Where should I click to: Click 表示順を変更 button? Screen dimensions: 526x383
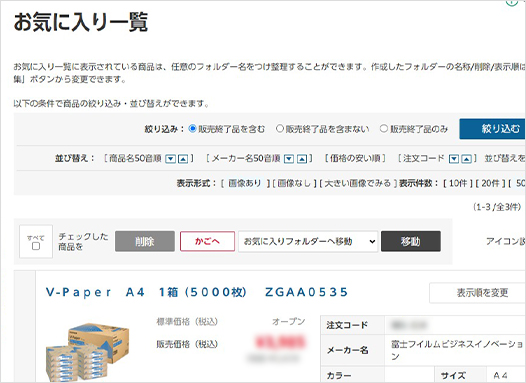(x=477, y=293)
